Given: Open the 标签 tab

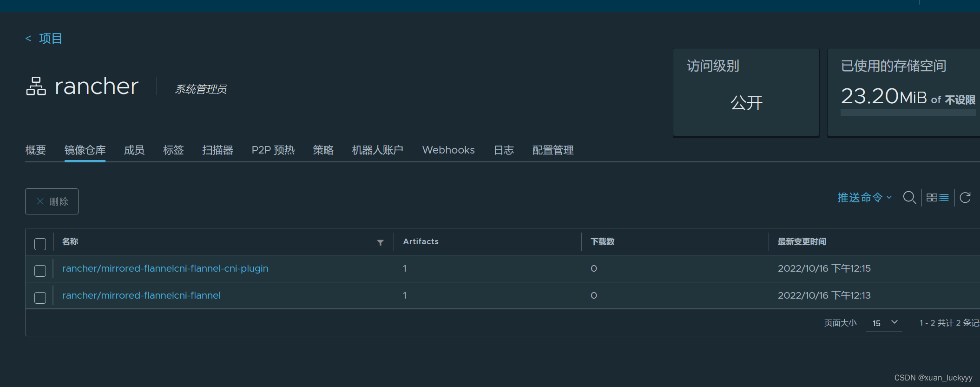Looking at the screenshot, I should pos(173,150).
